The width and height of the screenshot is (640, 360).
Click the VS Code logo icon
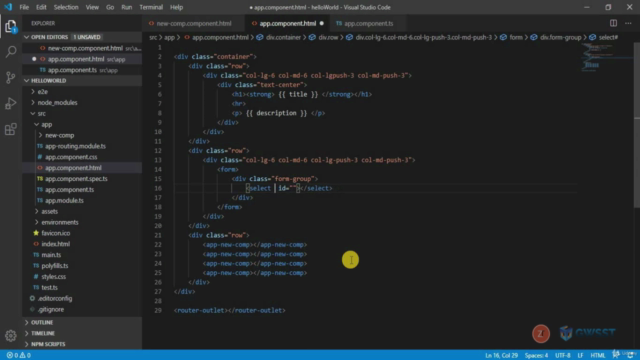[8, 7]
